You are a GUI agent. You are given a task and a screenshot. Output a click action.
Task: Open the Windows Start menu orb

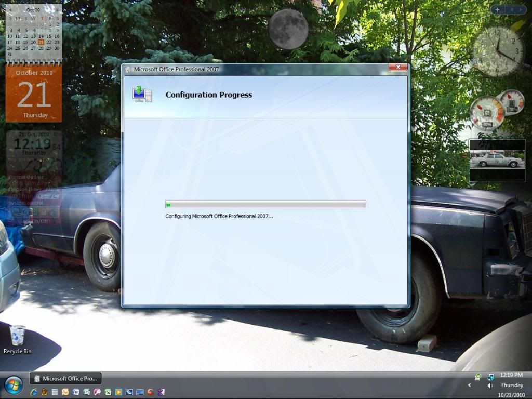[14, 385]
